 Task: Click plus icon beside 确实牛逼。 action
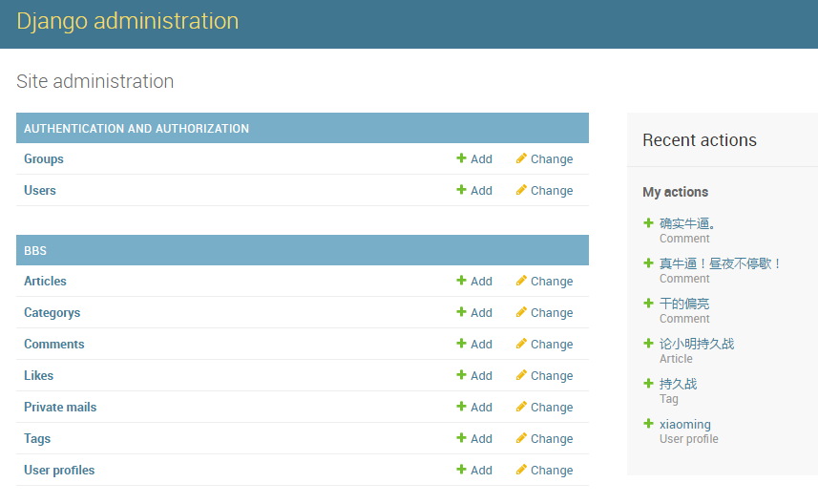click(648, 222)
